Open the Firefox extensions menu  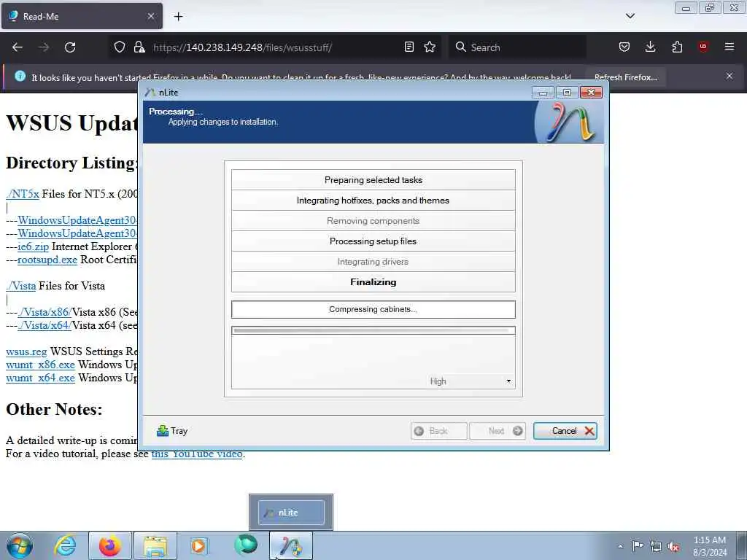click(677, 47)
